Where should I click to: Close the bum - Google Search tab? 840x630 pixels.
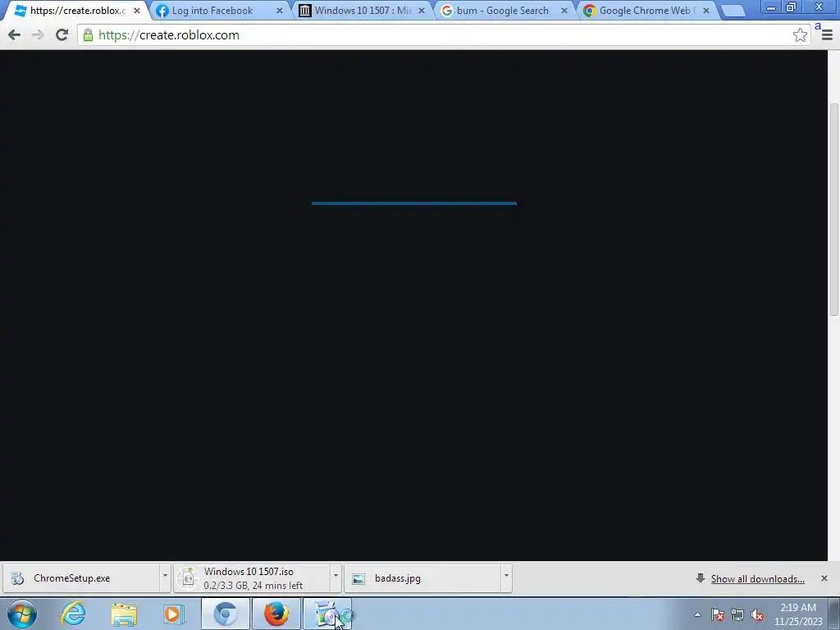coord(564,10)
